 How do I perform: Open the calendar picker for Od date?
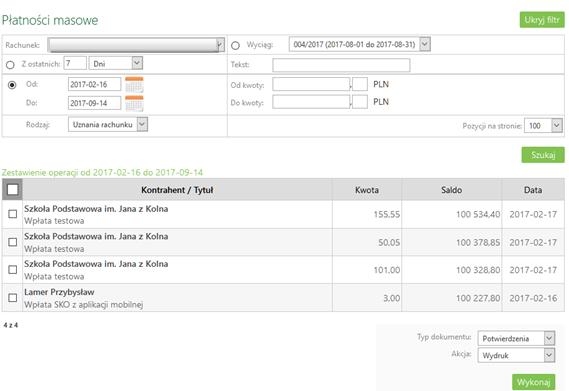134,85
